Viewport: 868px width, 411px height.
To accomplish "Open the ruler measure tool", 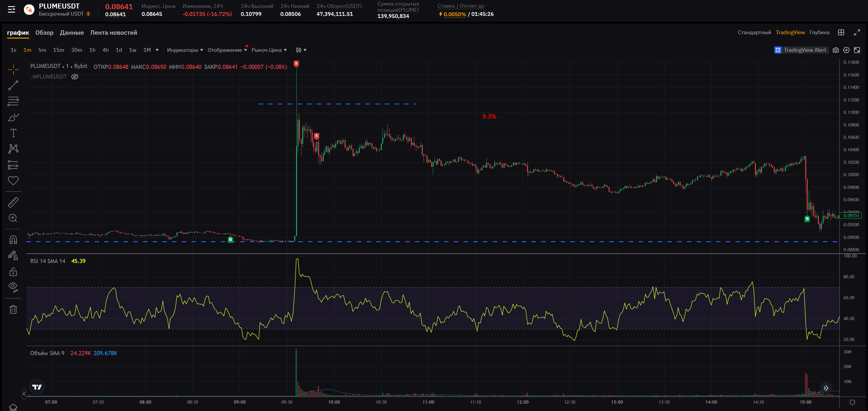I will tap(13, 202).
